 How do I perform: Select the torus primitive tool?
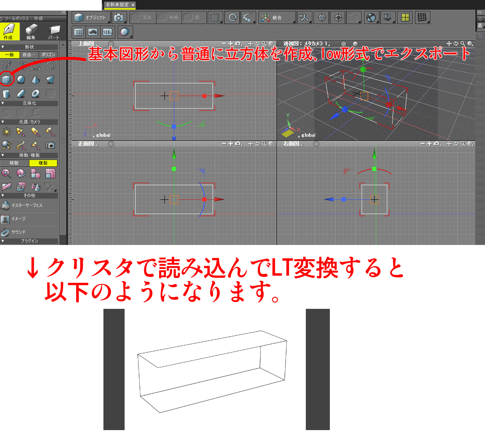pyautogui.click(x=35, y=94)
